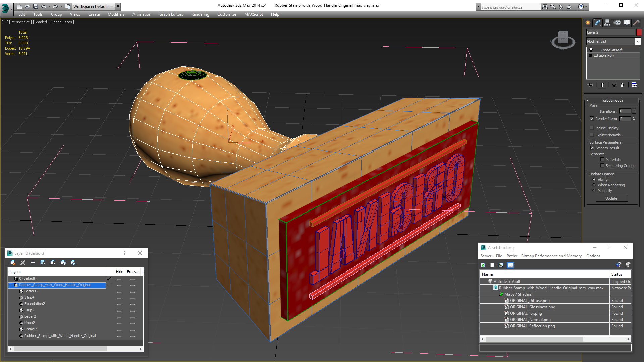Screen dimensions: 644x362
Task: Click Hide/Unhide All Layers icon
Action: pyautogui.click(x=63, y=263)
